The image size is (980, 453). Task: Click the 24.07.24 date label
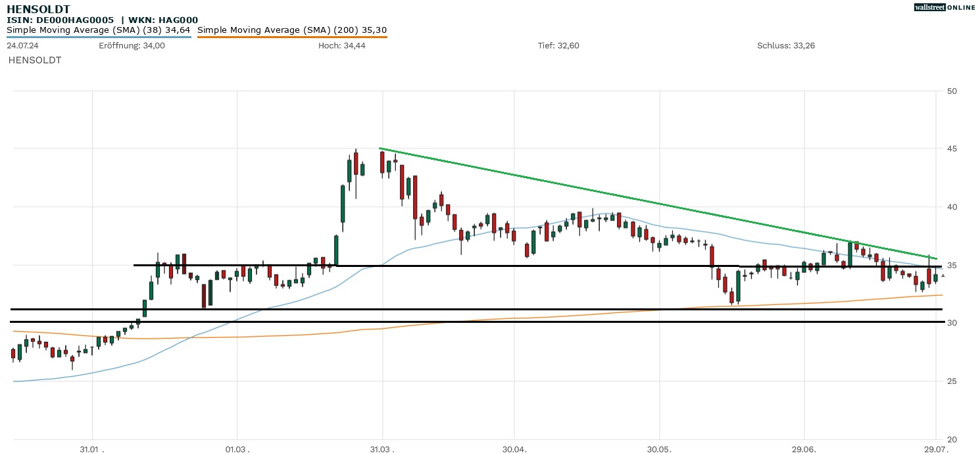tap(21, 45)
